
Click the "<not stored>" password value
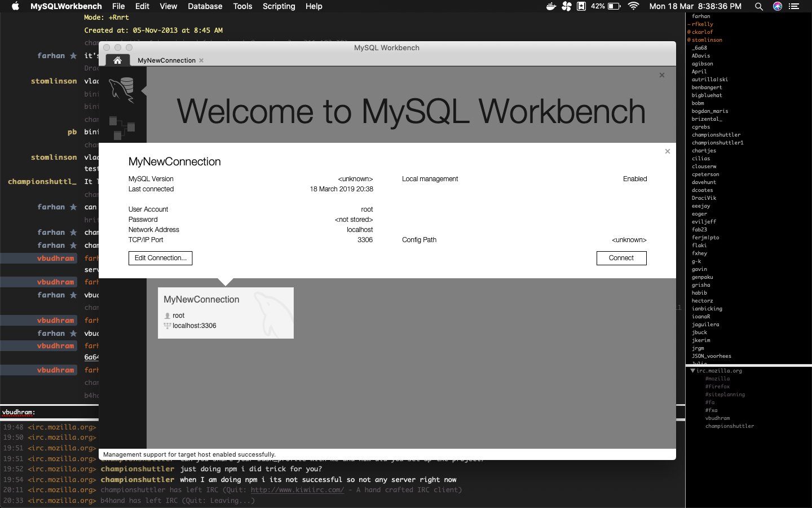point(354,220)
